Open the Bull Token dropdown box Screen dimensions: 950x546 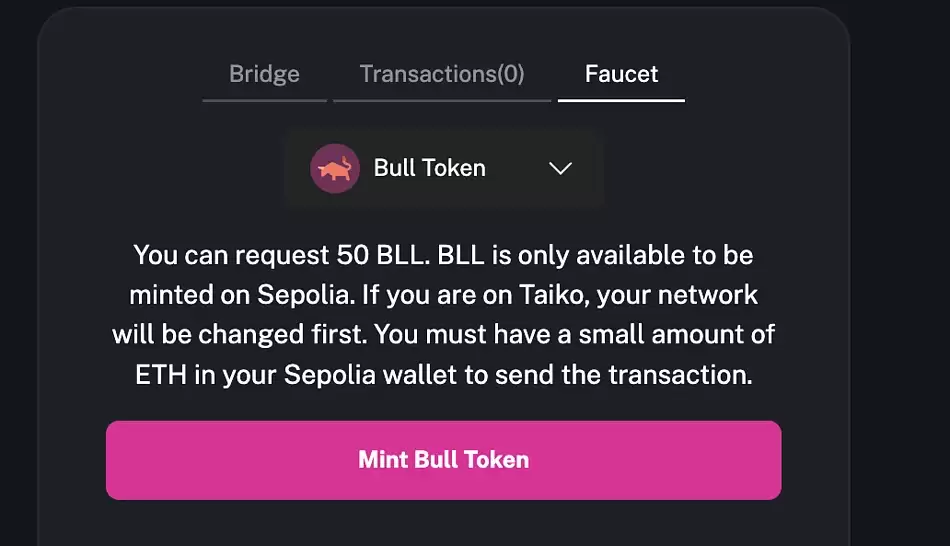coord(445,168)
